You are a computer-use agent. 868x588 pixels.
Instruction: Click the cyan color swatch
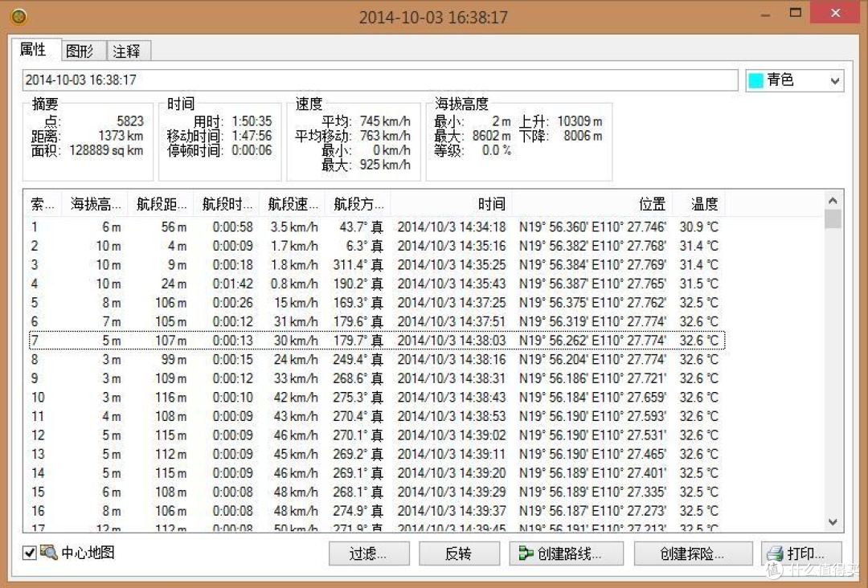(755, 81)
